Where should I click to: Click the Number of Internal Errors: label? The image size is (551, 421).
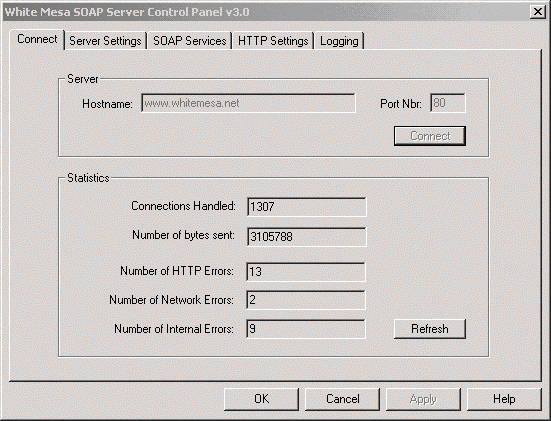coord(174,329)
